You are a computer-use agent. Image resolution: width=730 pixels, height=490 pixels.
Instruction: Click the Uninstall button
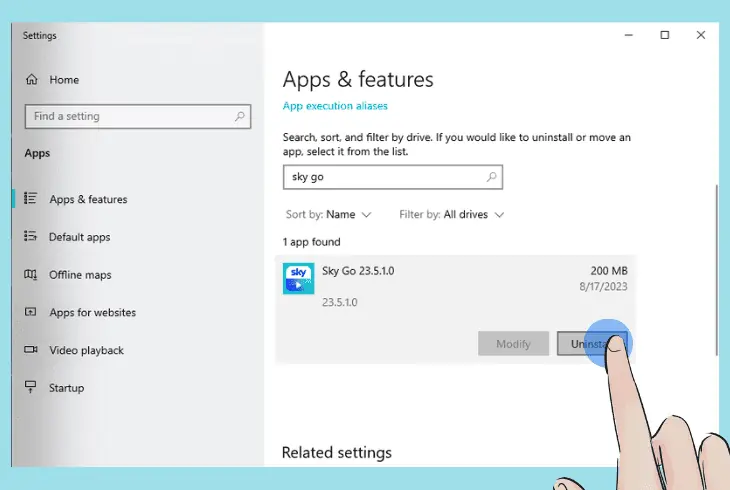pyautogui.click(x=592, y=344)
